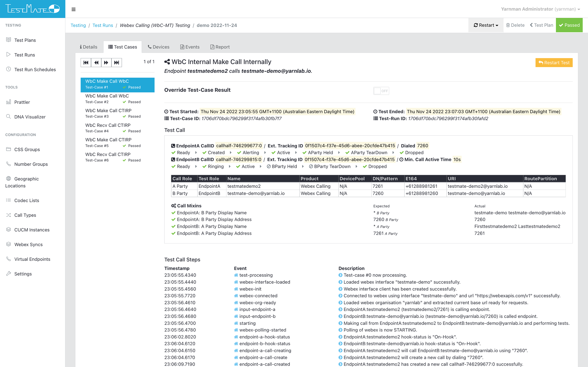Open Test Runs via the breadcrumb link
Screen dimensions: 588x367
click(x=102, y=25)
